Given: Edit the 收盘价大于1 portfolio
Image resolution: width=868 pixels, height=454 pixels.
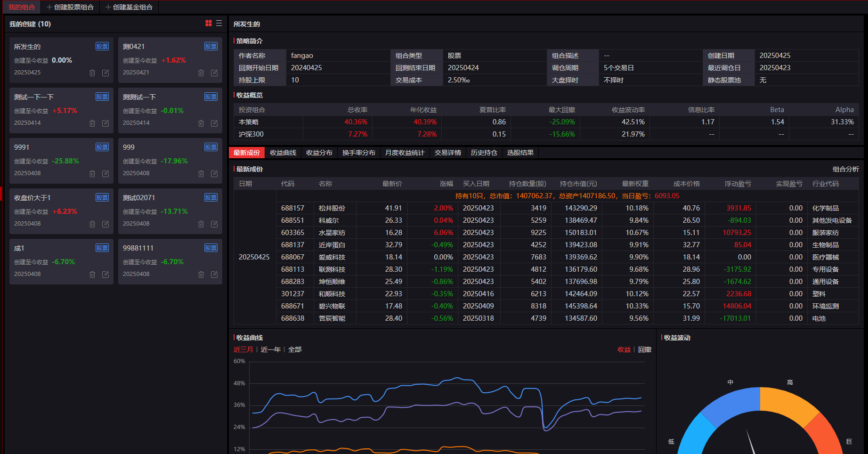Looking at the screenshot, I should (105, 224).
